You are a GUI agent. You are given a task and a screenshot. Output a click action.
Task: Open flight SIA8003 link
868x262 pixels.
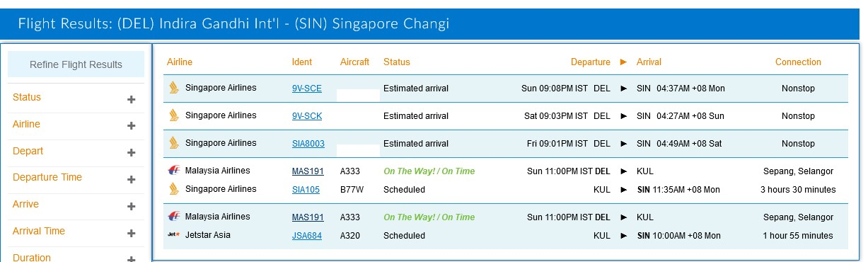(x=308, y=144)
